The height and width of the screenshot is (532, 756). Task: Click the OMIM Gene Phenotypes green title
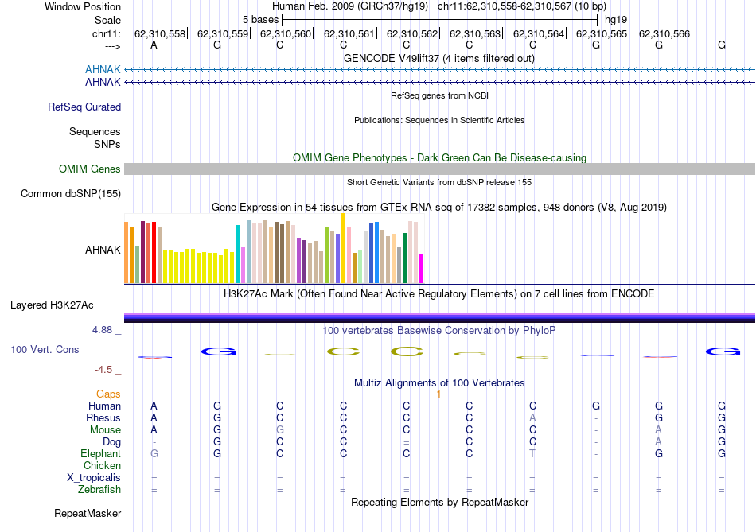pyautogui.click(x=439, y=157)
